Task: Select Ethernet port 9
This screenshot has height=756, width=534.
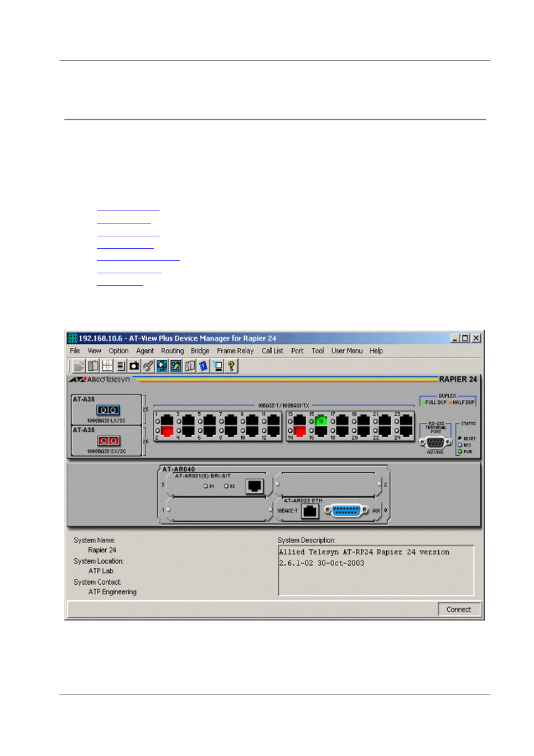Action: [x=252, y=421]
